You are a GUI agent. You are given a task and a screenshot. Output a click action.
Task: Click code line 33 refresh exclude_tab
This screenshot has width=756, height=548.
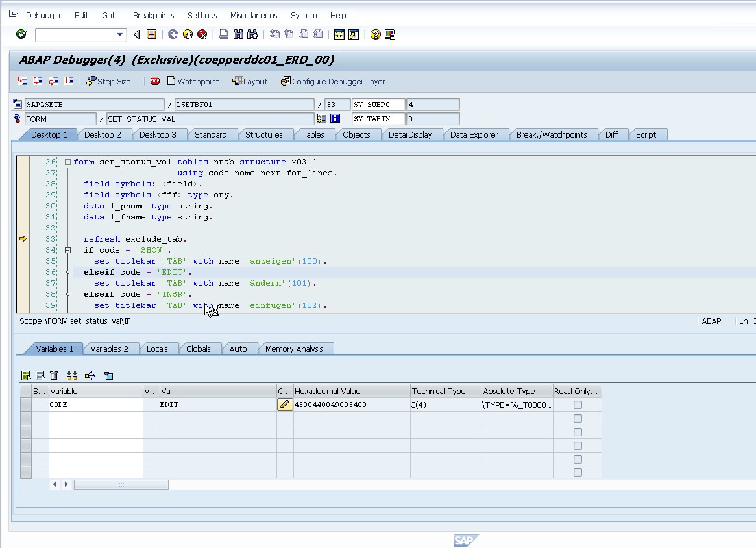(135, 240)
